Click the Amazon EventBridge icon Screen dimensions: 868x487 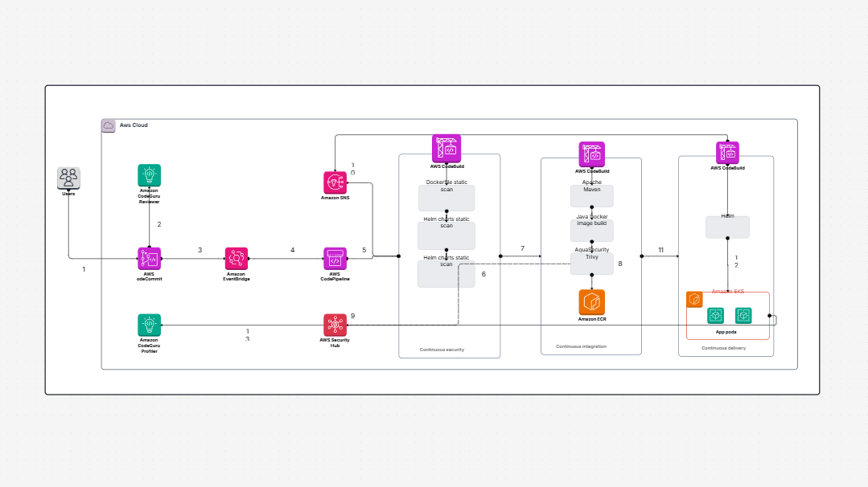click(237, 259)
